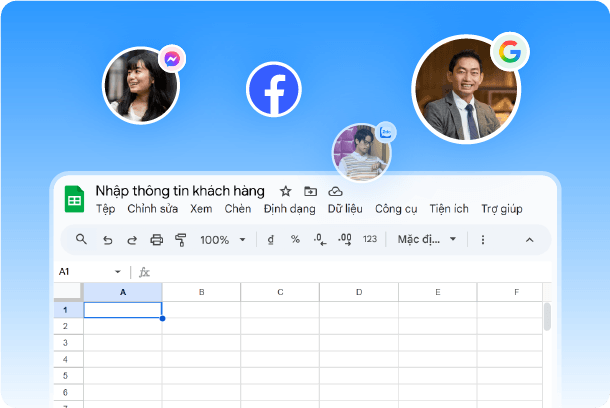Decrease decimal places

320,240
